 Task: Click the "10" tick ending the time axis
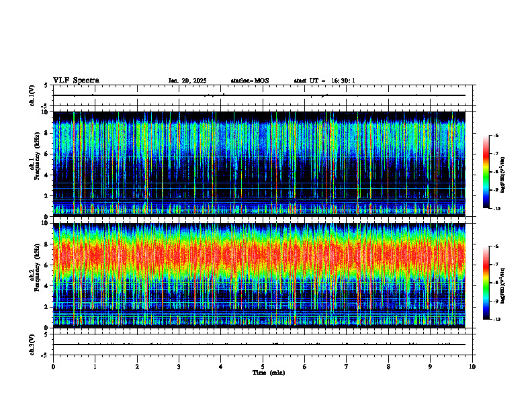tap(472, 367)
